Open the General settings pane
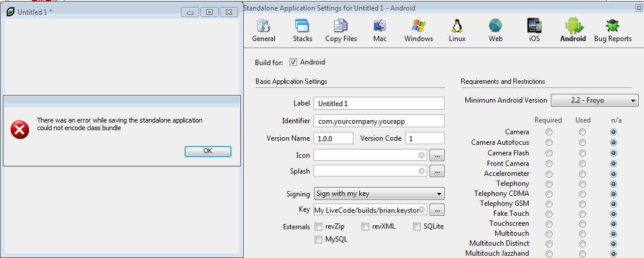 (x=264, y=30)
